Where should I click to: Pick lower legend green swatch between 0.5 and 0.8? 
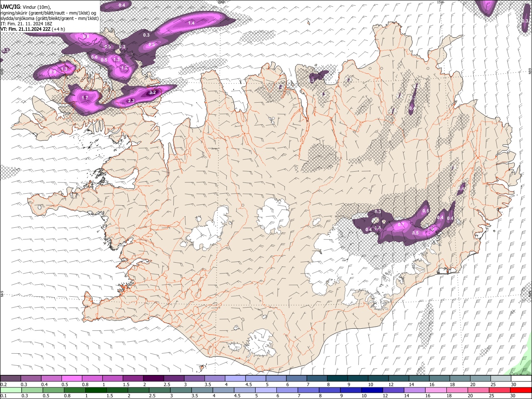pyautogui.click(x=53, y=390)
